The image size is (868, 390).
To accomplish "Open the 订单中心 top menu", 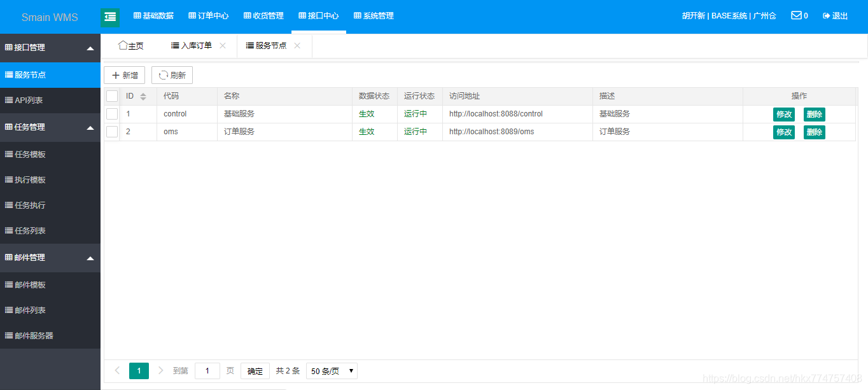I will pos(209,16).
